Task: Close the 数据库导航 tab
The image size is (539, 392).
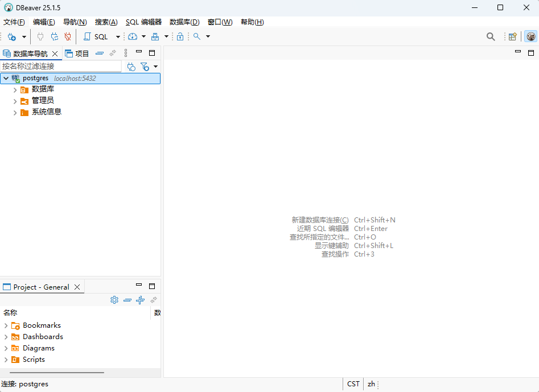Action: coord(55,53)
